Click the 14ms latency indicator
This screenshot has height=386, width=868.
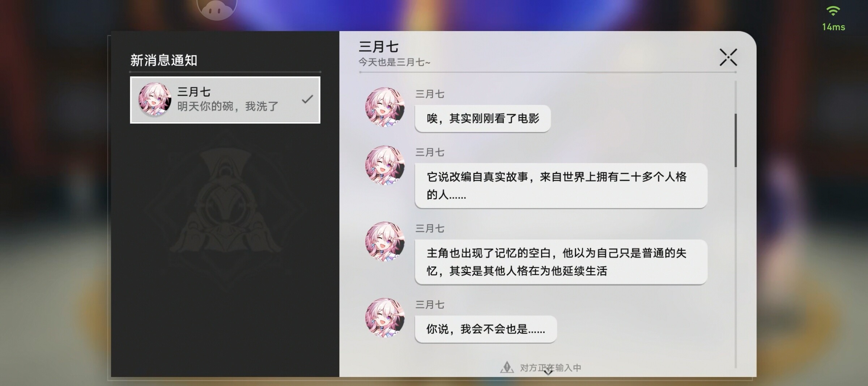click(x=833, y=27)
